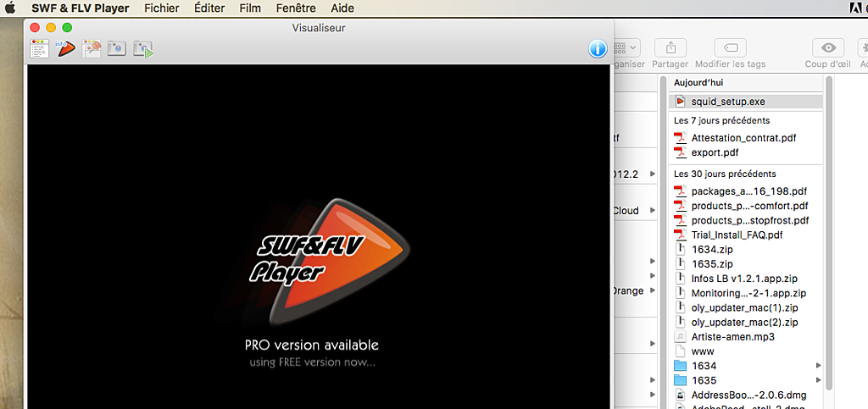The height and width of the screenshot is (409, 868).
Task: Select squid_setup.exe in Finder list
Action: [746, 102]
